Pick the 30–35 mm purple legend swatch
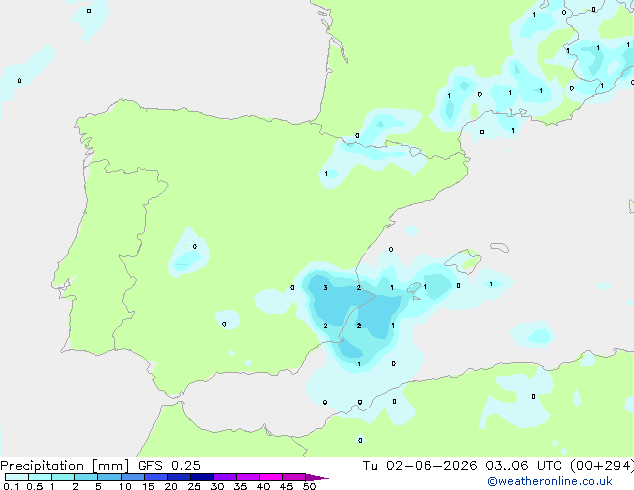 [225, 477]
